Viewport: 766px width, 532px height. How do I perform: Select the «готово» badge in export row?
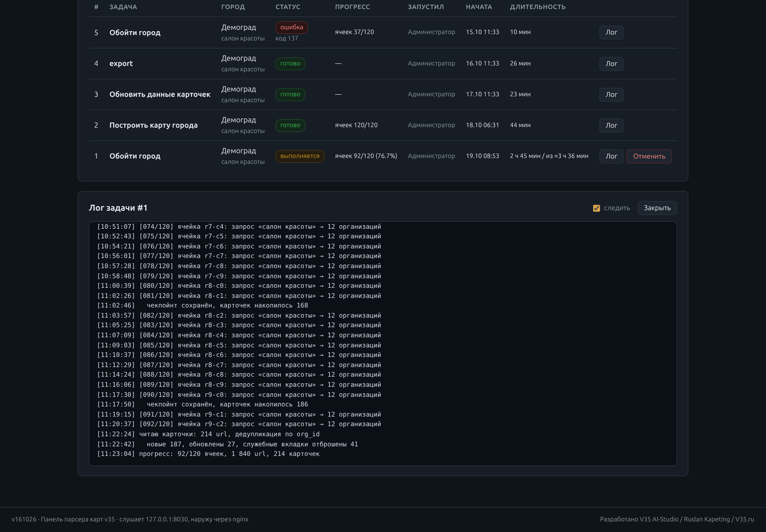coord(291,64)
